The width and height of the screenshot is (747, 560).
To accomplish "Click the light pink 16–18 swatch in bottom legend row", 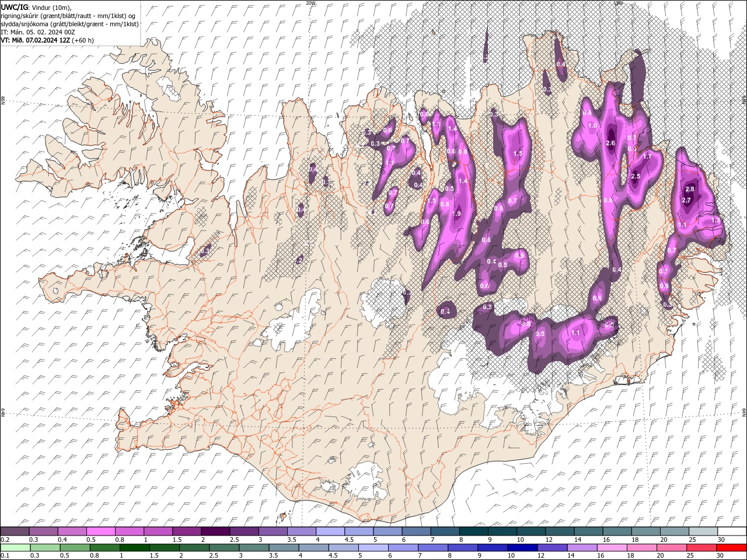I will click(611, 548).
